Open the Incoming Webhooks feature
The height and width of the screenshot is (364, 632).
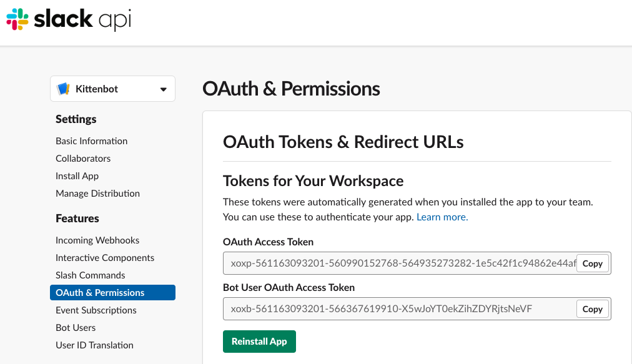click(97, 240)
